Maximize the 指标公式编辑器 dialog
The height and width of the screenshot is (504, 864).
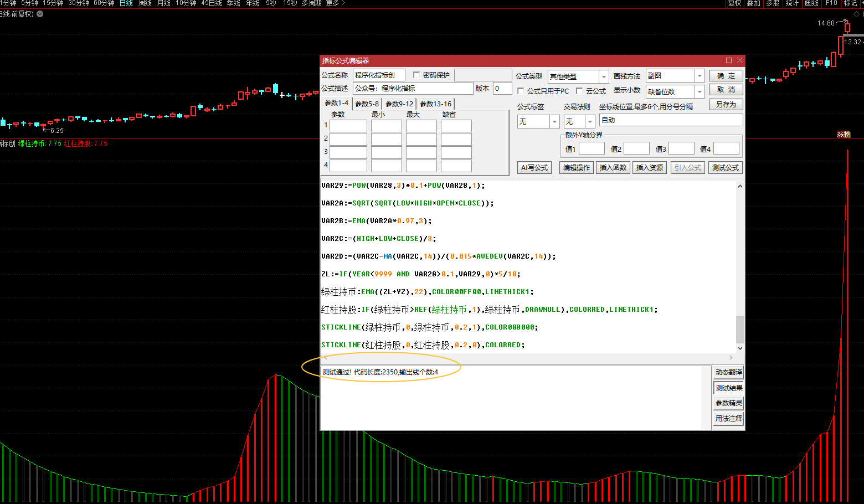729,60
